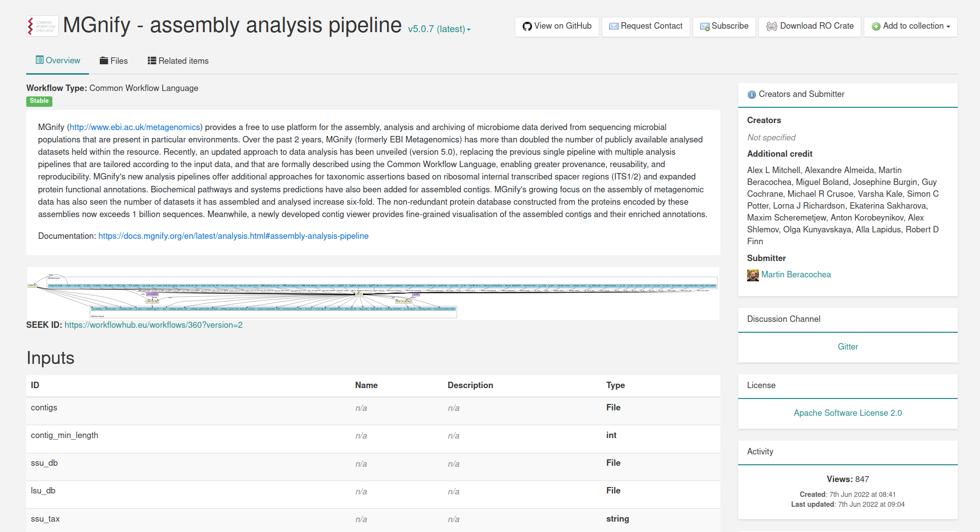Click the 'Name' column header
Viewport: 980px width, 532px height.
366,385
